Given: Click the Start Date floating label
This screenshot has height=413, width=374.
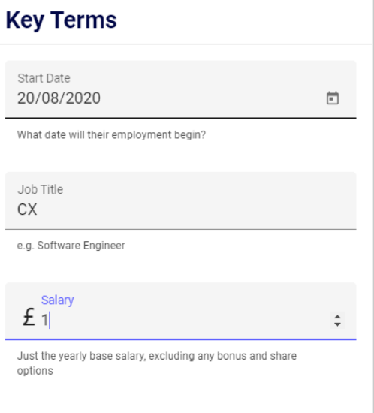Looking at the screenshot, I should pyautogui.click(x=44, y=78).
